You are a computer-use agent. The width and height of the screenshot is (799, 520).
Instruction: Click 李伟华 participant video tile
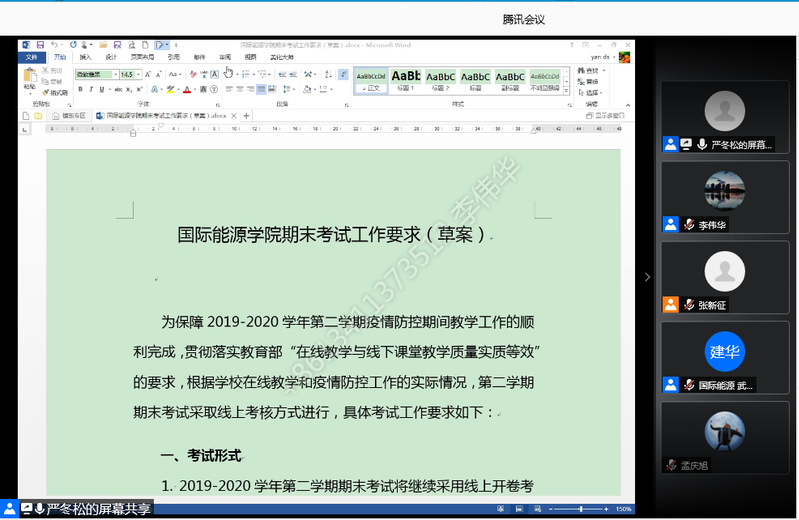(725, 197)
